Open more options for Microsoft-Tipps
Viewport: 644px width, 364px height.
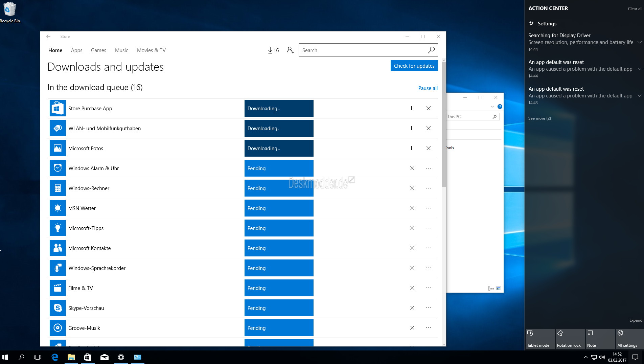click(429, 228)
